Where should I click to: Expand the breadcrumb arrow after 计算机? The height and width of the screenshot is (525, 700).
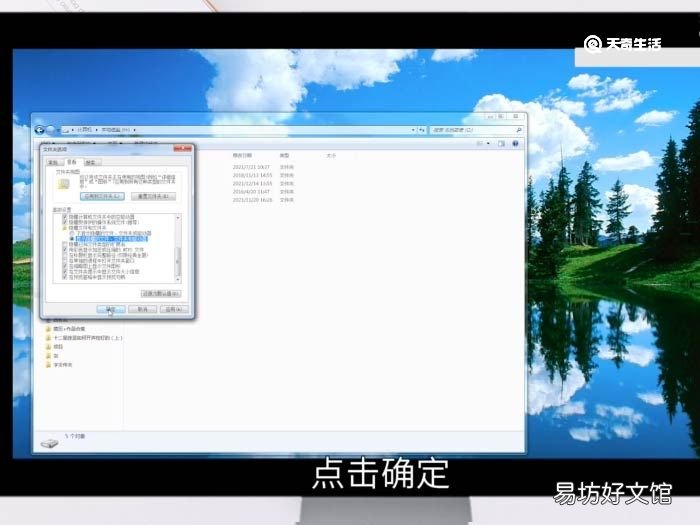click(x=96, y=130)
